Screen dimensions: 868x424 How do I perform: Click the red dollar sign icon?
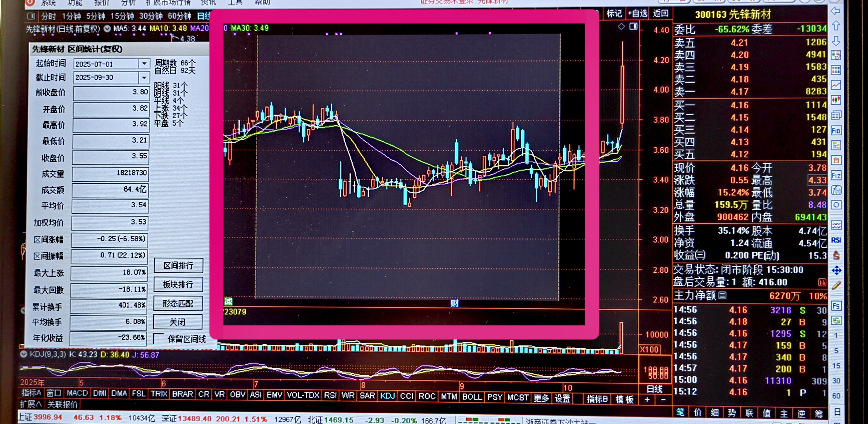tap(836, 255)
